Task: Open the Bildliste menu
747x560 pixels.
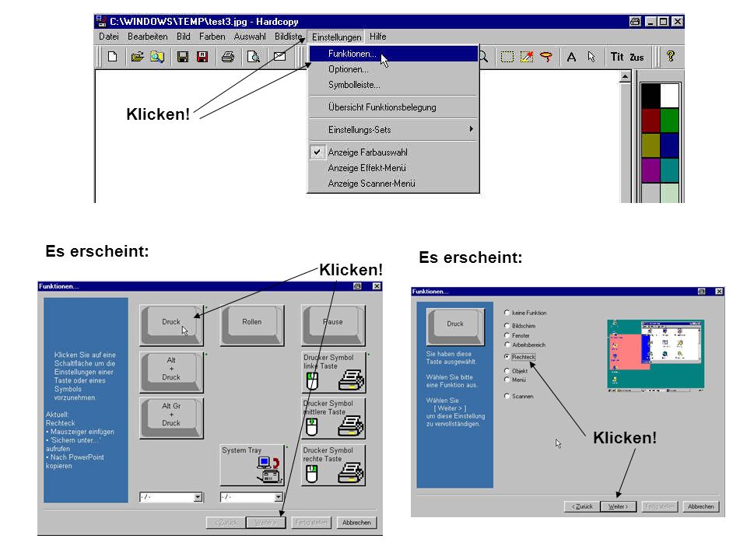Action: [288, 37]
